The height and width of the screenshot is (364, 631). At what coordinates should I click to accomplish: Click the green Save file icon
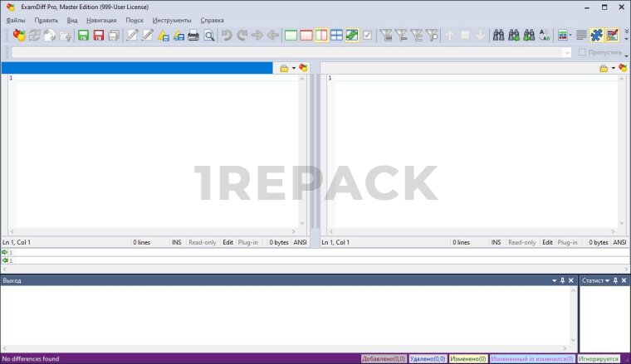tap(83, 36)
